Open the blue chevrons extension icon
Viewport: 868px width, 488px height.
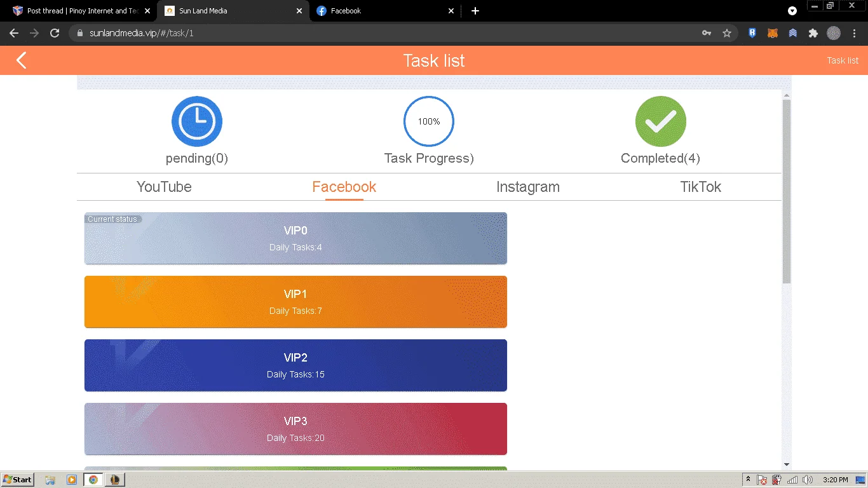pos(793,33)
